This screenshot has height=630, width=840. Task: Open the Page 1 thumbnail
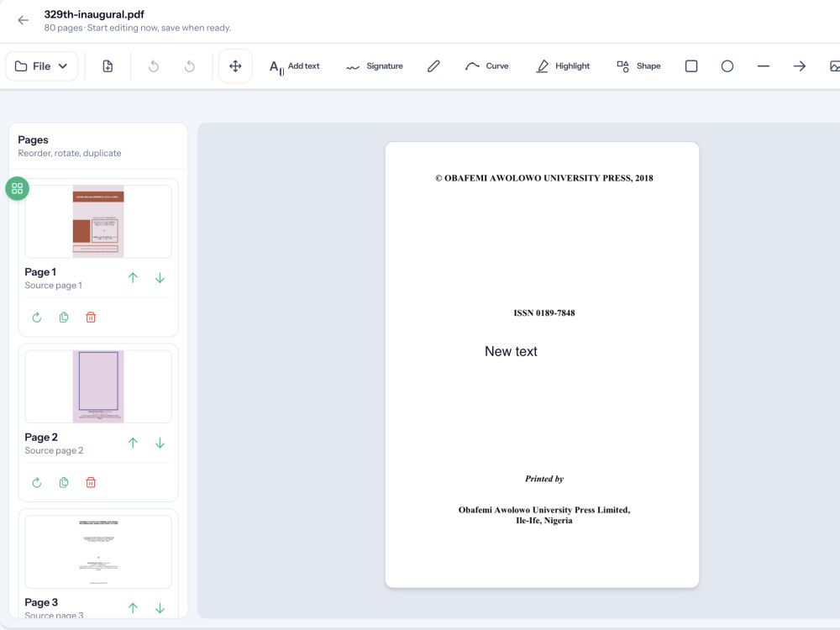(98, 222)
